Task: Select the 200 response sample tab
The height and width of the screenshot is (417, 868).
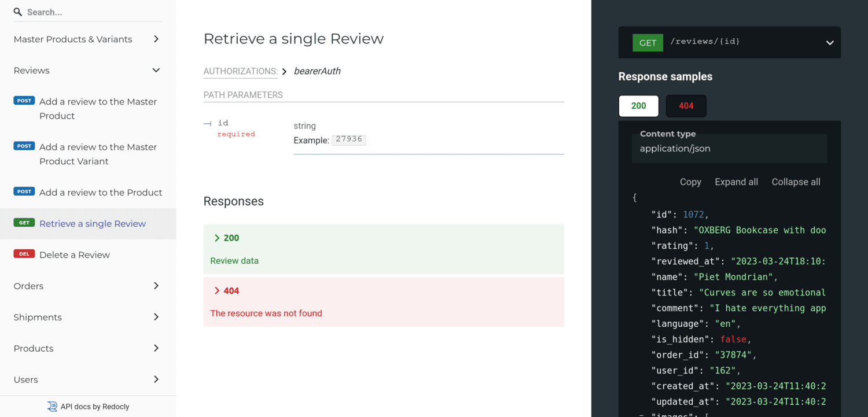Action: pos(638,106)
